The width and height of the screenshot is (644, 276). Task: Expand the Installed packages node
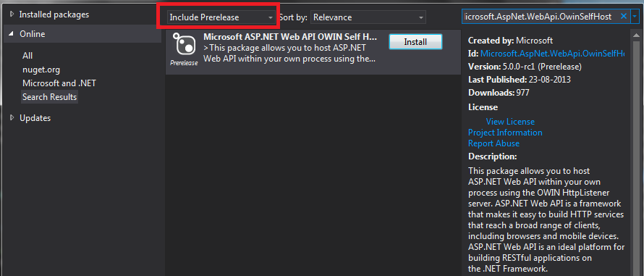click(12, 14)
